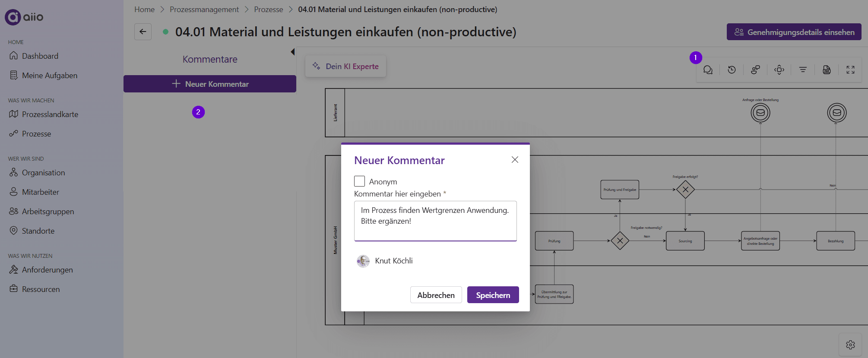Open the comments icon in diagram toolbar
Image resolution: width=868 pixels, height=358 pixels.
click(x=708, y=70)
